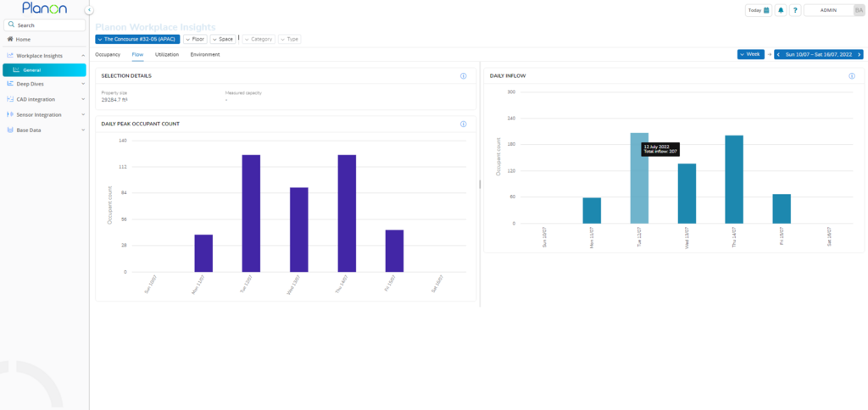
Task: Click the Fri 15/07 peak occupant bar
Action: click(x=395, y=252)
